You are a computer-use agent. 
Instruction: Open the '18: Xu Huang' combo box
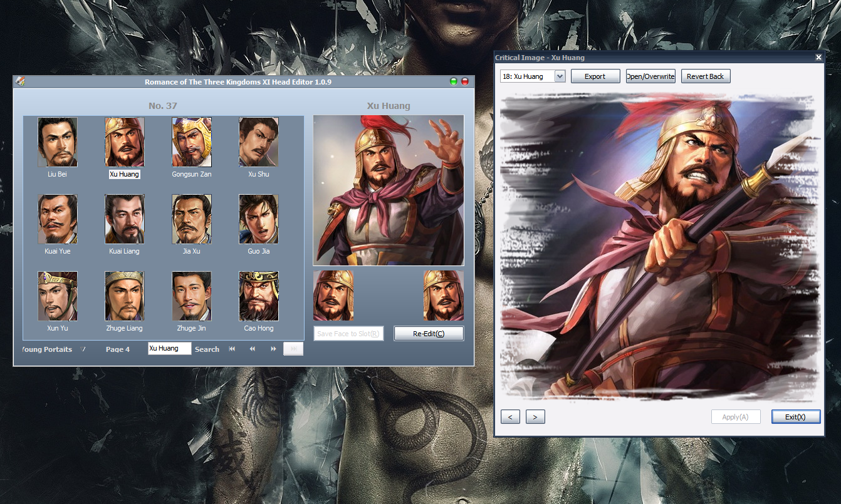pos(533,76)
